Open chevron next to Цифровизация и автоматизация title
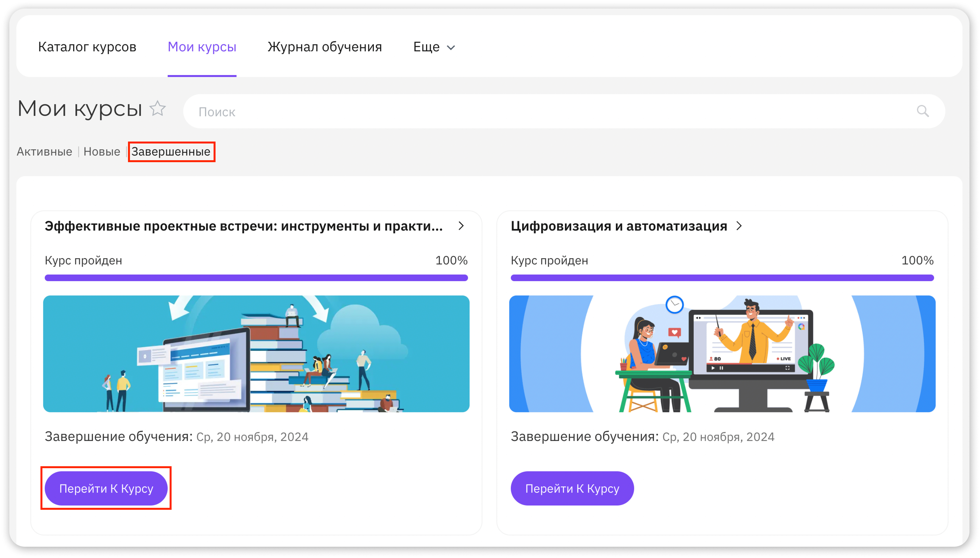This screenshot has width=980, height=558. pos(739,226)
